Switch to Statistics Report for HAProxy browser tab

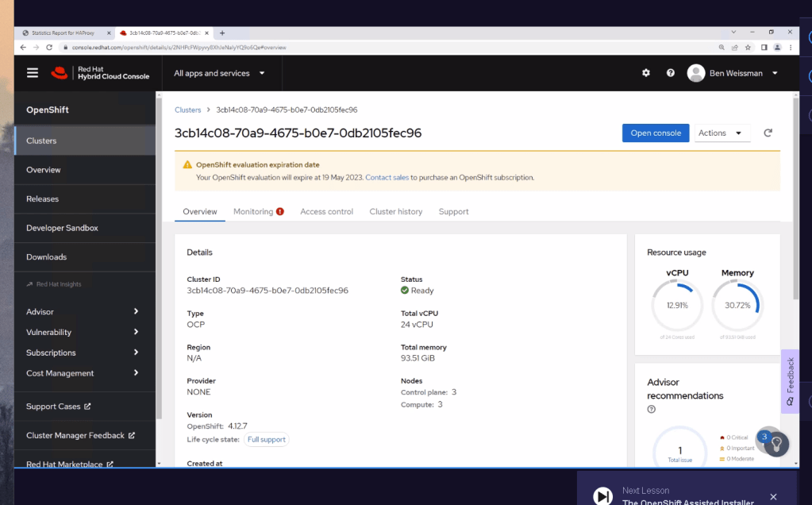(x=63, y=33)
